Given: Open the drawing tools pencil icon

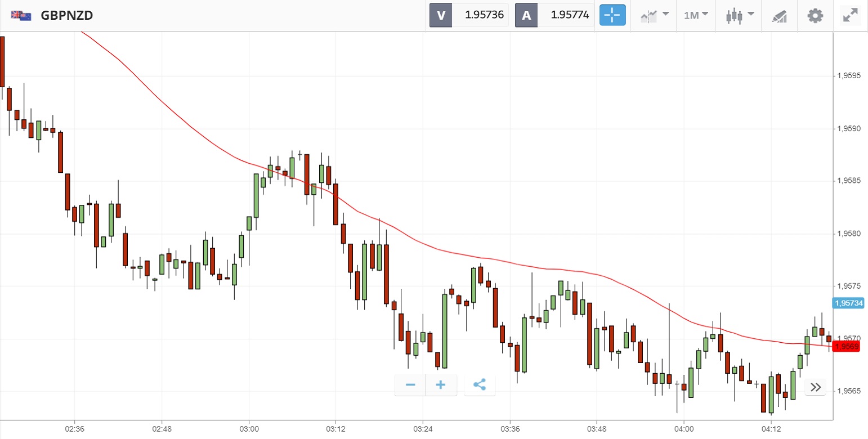Looking at the screenshot, I should tap(779, 15).
